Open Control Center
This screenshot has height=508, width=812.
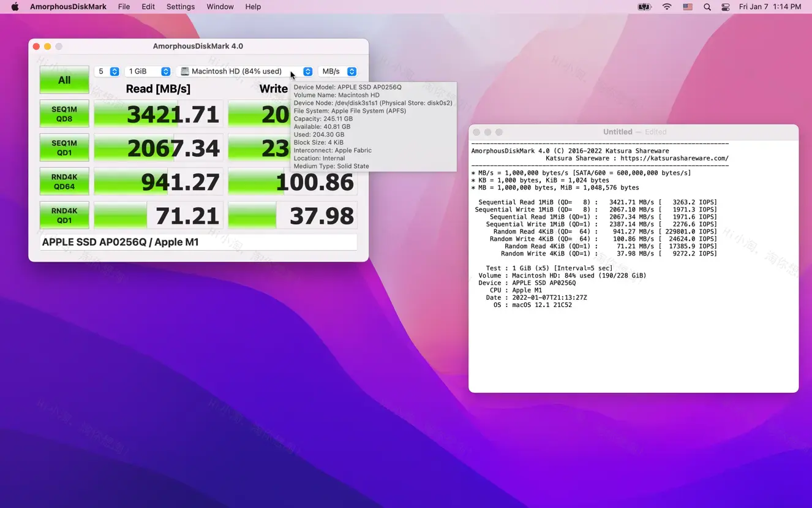pyautogui.click(x=726, y=7)
